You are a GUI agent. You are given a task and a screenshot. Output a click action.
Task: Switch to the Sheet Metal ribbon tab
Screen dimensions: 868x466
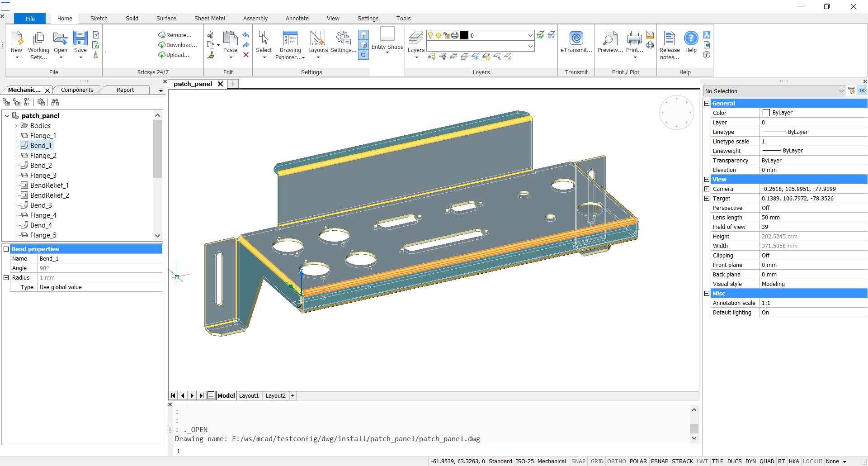coord(209,19)
